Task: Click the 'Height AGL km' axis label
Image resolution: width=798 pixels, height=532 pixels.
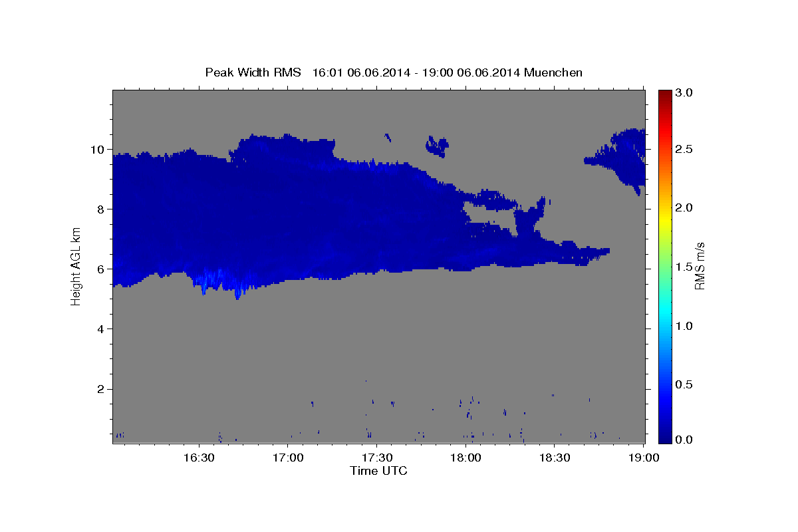Action: pos(76,265)
